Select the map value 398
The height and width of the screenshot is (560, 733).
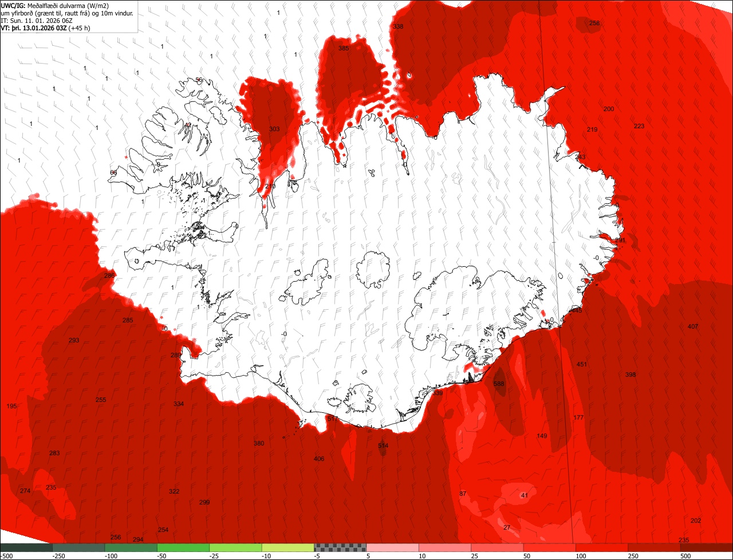[x=630, y=374]
